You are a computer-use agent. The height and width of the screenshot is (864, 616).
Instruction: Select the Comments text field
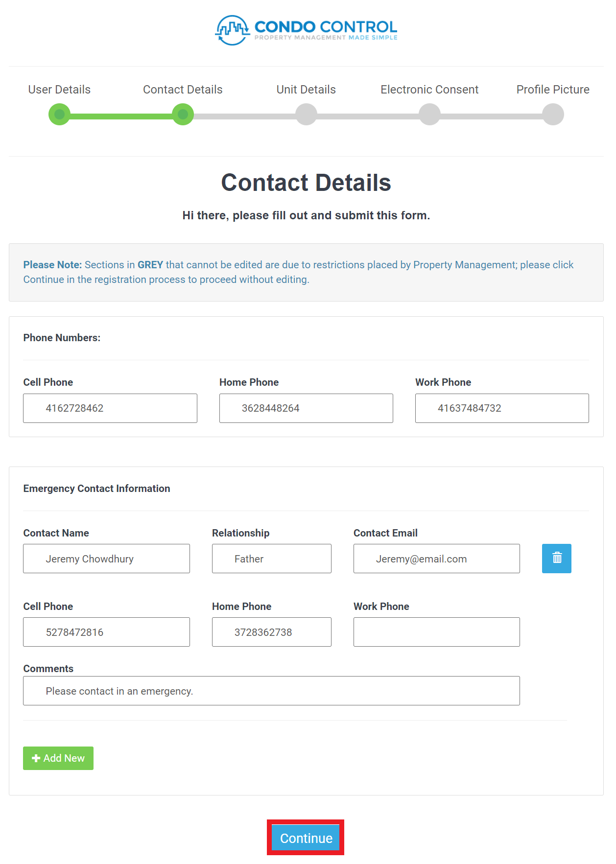click(x=271, y=691)
